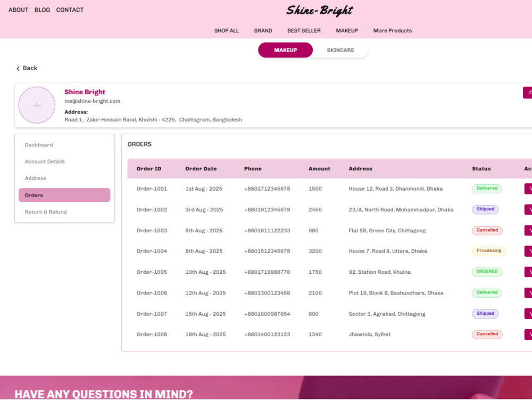Click Order-1008 order ID
This screenshot has width=532, height=400.
152,334
